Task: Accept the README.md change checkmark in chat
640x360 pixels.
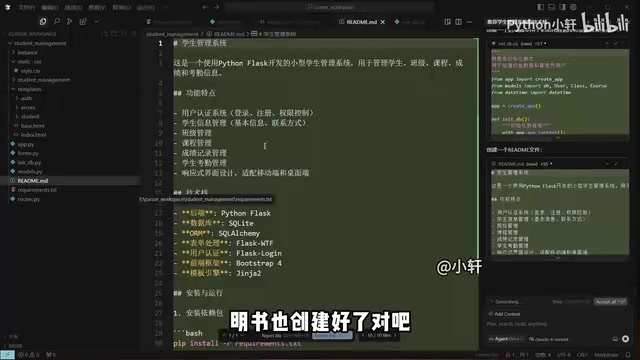Action: point(616,164)
